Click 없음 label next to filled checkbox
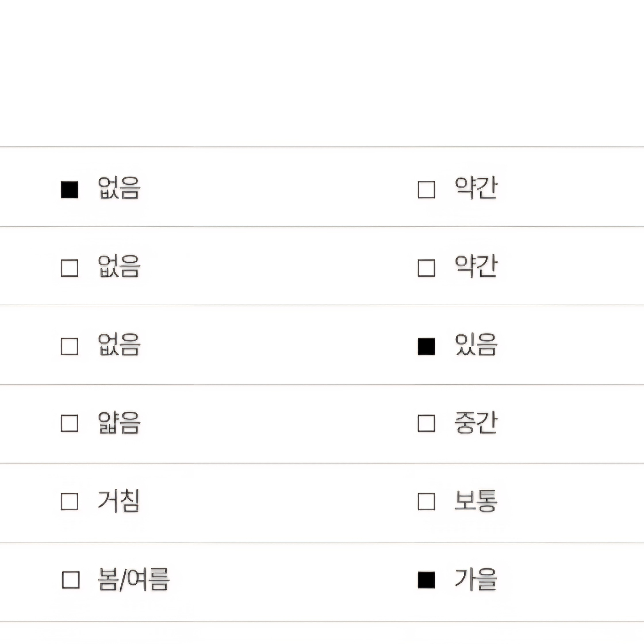644x644 pixels. point(119,188)
